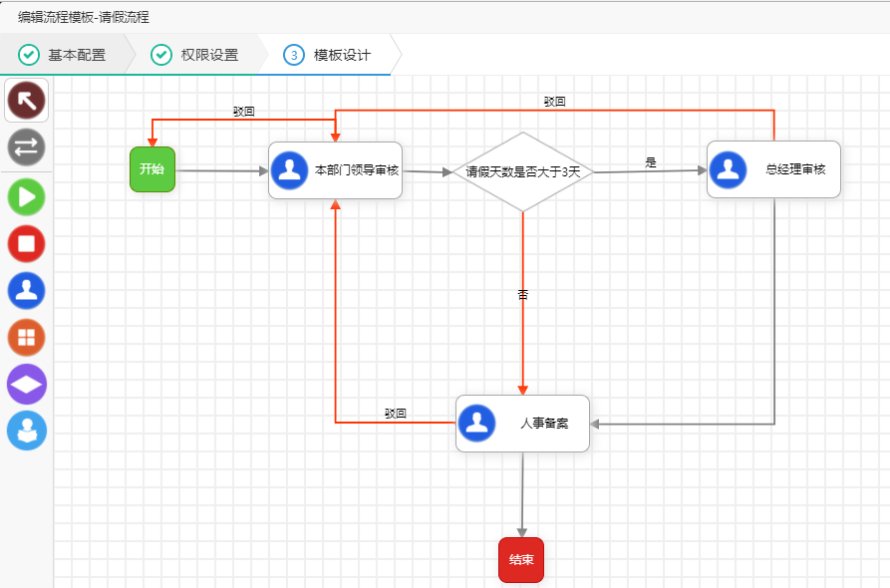
Task: Click the 结束 end node
Action: 520,560
